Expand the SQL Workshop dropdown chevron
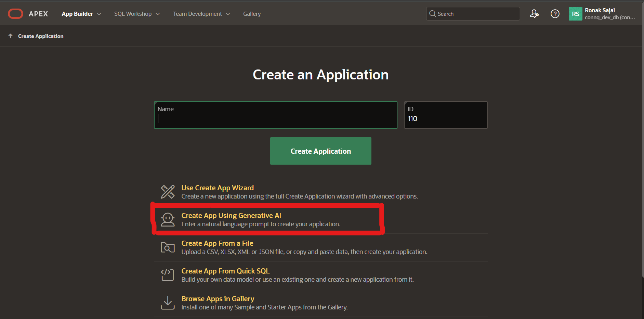The width and height of the screenshot is (644, 319). [x=158, y=14]
